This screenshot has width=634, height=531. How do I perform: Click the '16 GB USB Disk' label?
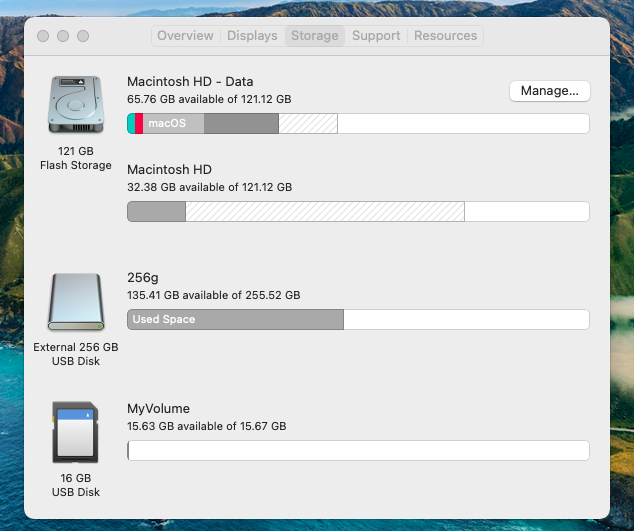tap(76, 485)
